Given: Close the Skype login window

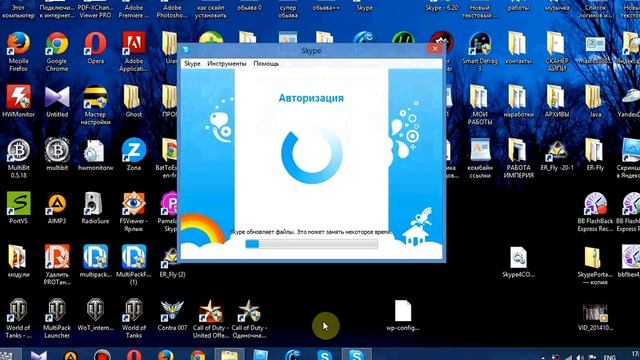Looking at the screenshot, I should point(435,49).
